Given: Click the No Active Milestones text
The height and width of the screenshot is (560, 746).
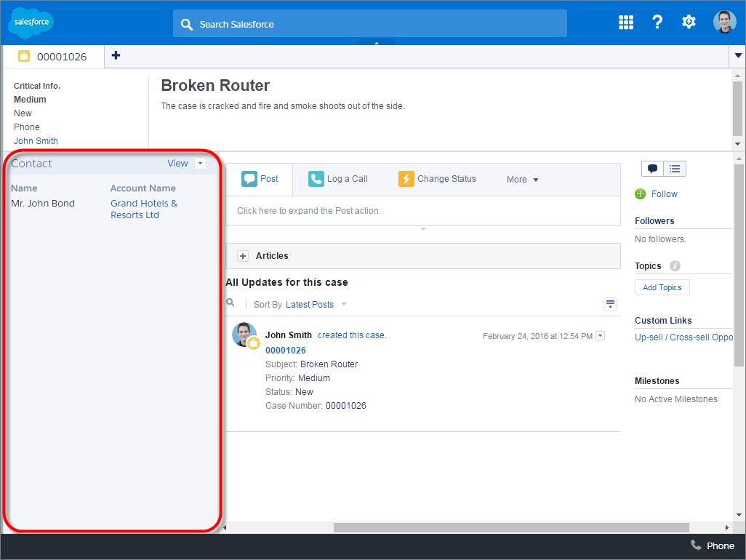Looking at the screenshot, I should click(x=675, y=399).
